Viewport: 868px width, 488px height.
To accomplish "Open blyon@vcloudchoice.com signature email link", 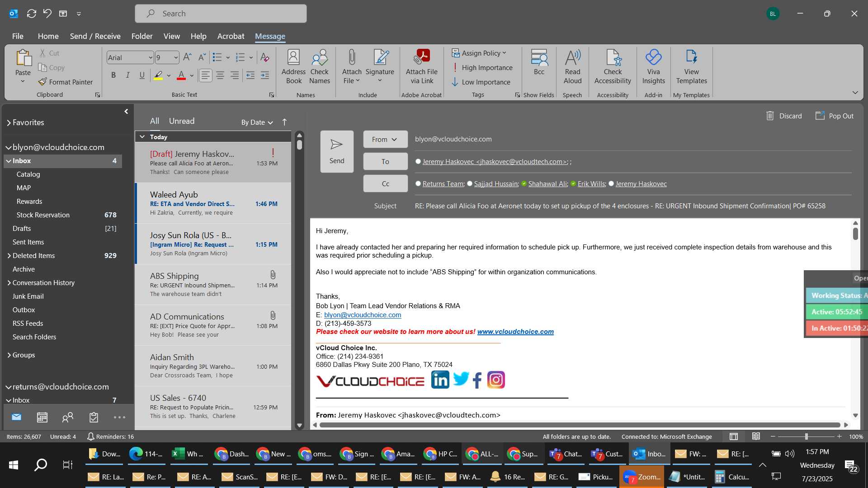I will 363,315.
